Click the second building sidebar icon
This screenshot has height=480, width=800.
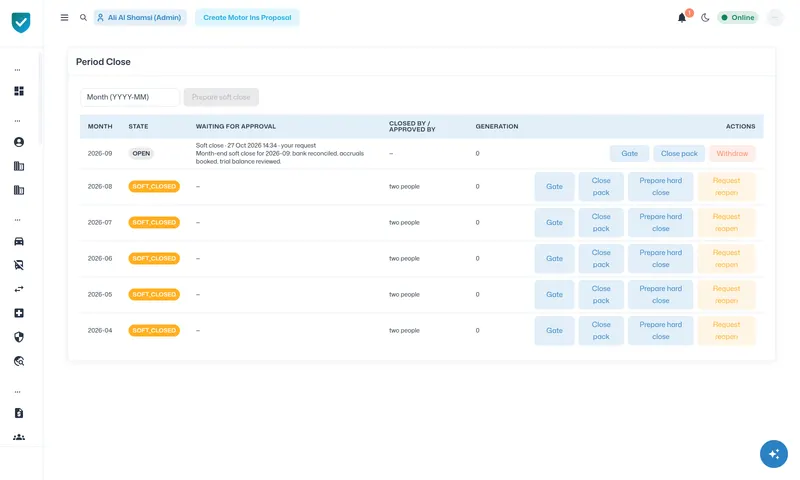tap(19, 190)
